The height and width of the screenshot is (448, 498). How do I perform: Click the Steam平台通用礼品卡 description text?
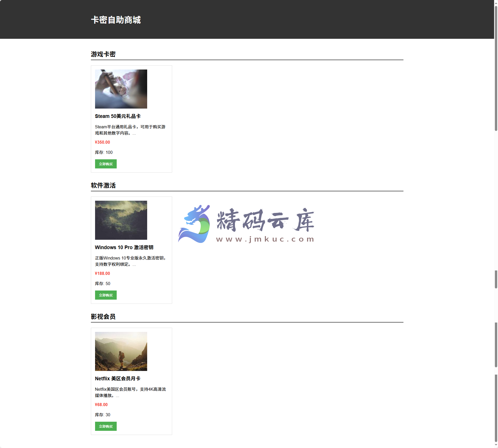(130, 130)
